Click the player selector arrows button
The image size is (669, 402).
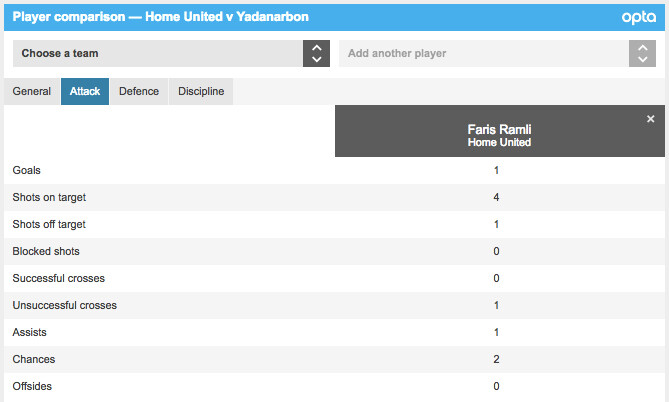pyautogui.click(x=642, y=53)
